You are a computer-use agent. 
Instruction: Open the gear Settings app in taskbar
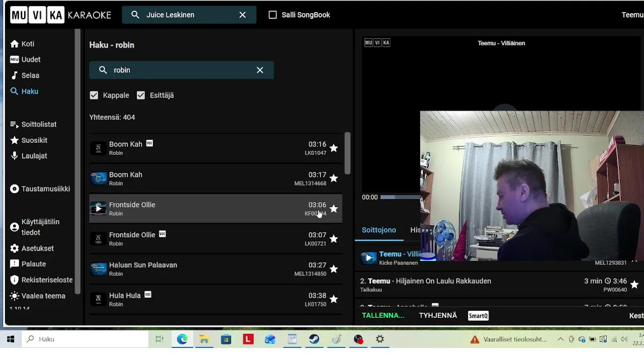380,339
